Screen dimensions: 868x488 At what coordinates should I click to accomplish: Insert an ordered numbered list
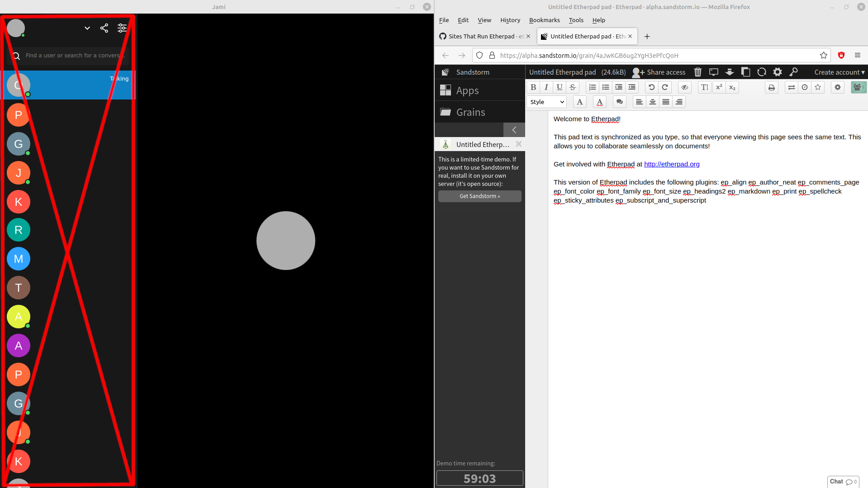pyautogui.click(x=593, y=87)
